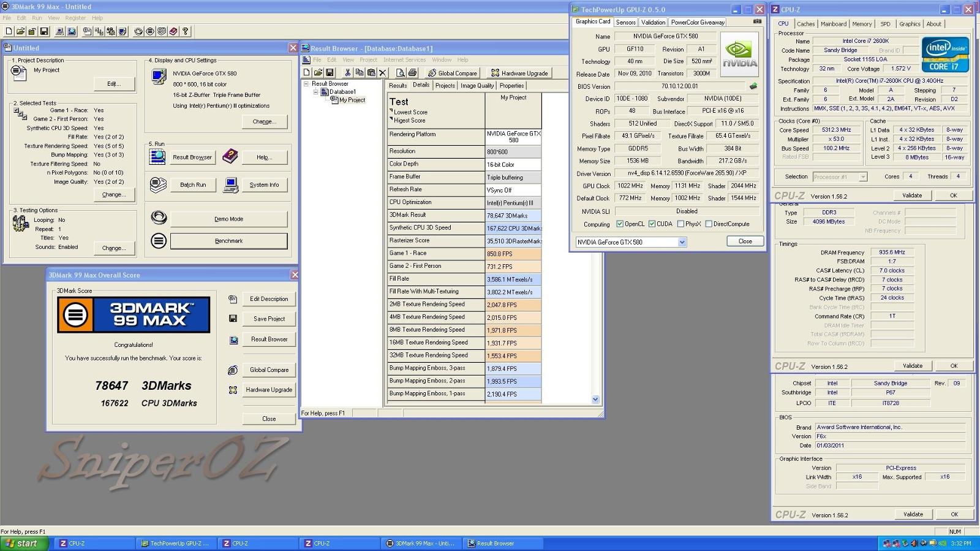Click Print Preview icon in Result Browser
The image size is (980, 551).
401,72
